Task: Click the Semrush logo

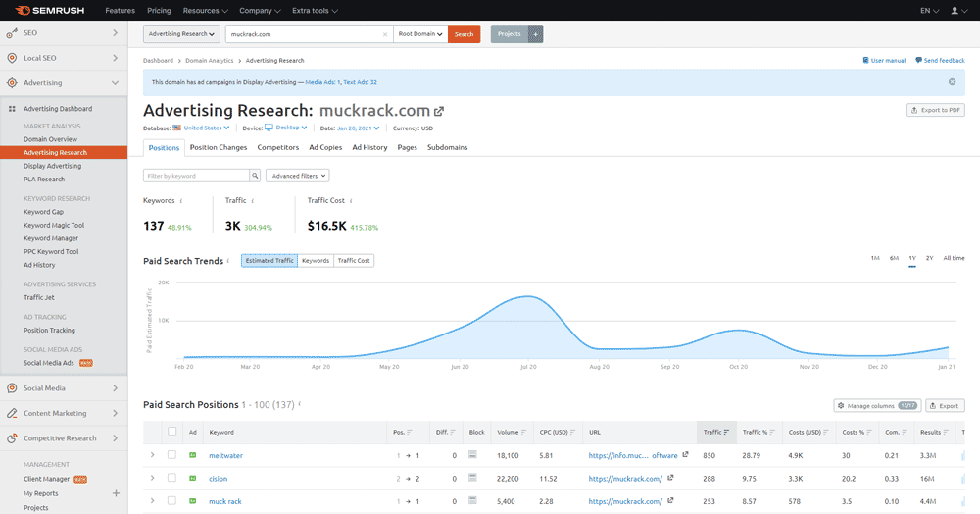Action: point(49,10)
